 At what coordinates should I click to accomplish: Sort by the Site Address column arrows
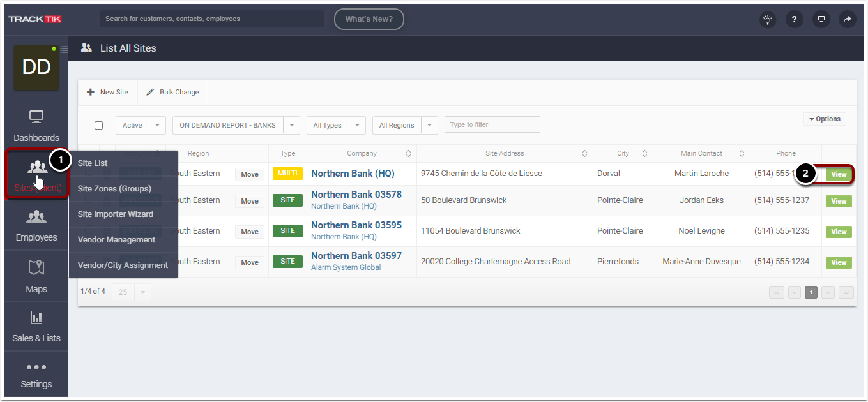[584, 154]
